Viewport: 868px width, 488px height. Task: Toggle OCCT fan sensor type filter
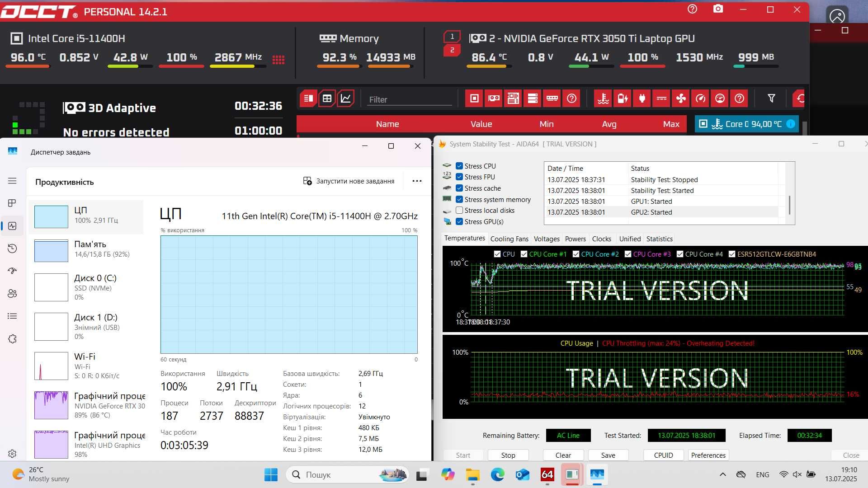pyautogui.click(x=681, y=98)
